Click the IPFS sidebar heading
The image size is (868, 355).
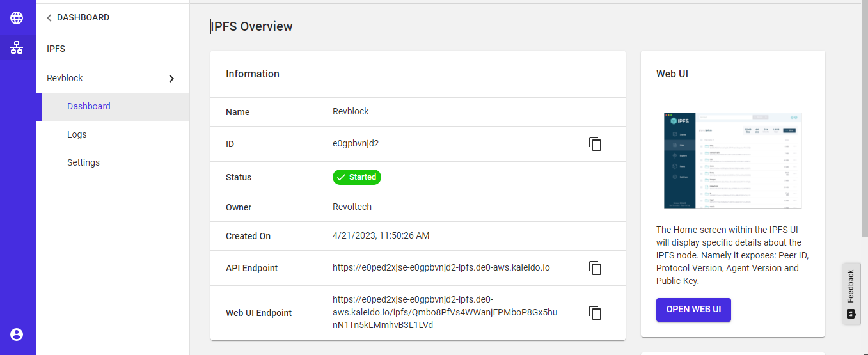[56, 49]
